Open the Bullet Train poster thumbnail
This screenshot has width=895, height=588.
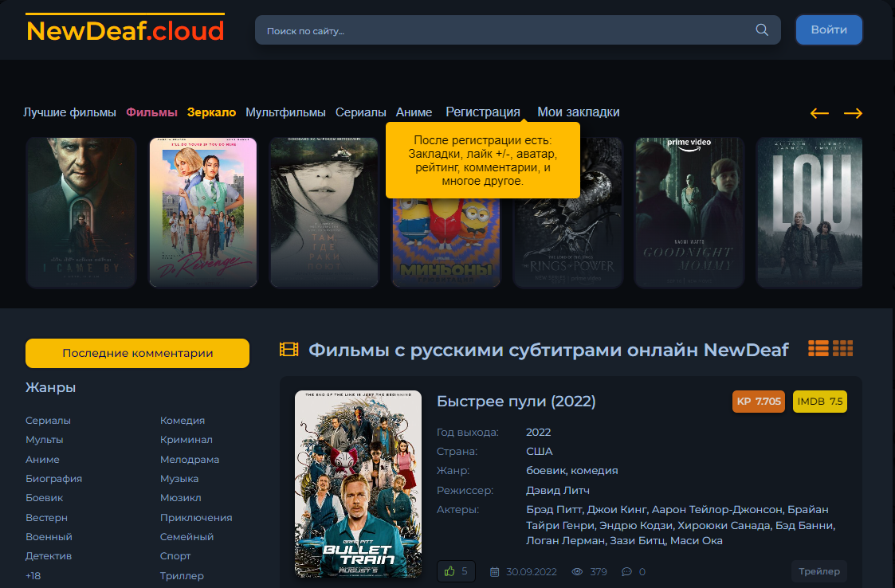(358, 484)
